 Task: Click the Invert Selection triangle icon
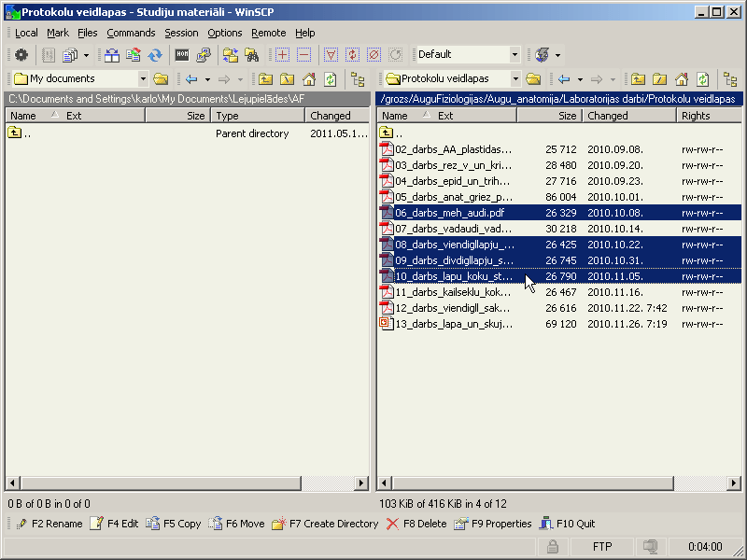point(331,55)
